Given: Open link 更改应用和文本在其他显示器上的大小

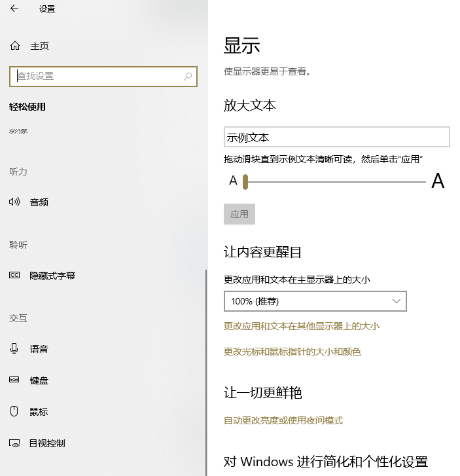Looking at the screenshot, I should coord(302,326).
